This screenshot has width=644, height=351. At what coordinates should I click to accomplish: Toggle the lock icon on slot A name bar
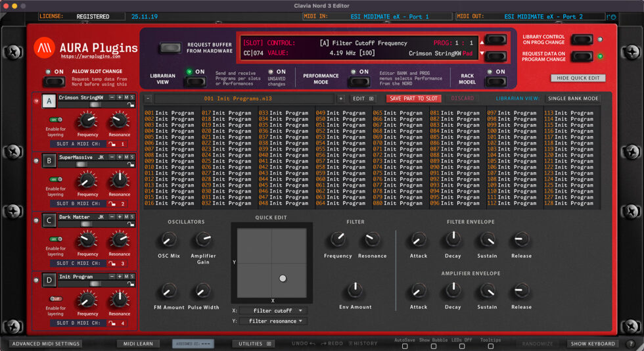(x=131, y=105)
